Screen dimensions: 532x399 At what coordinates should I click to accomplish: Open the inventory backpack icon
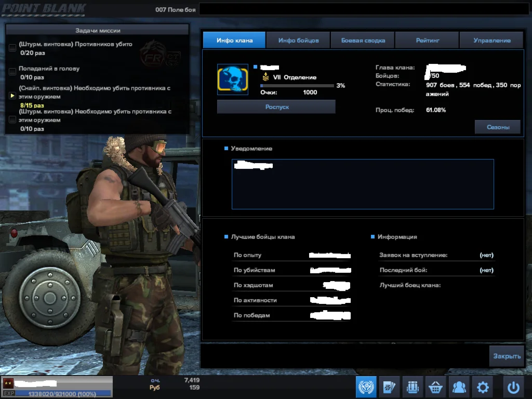(x=413, y=387)
